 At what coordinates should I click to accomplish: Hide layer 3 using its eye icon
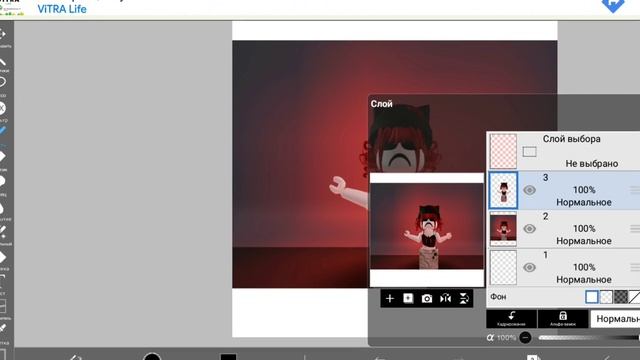click(x=529, y=190)
